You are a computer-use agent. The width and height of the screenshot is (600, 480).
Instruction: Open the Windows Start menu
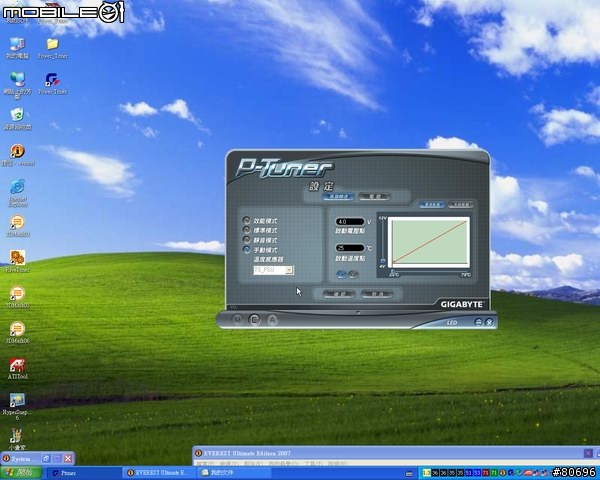tap(21, 473)
